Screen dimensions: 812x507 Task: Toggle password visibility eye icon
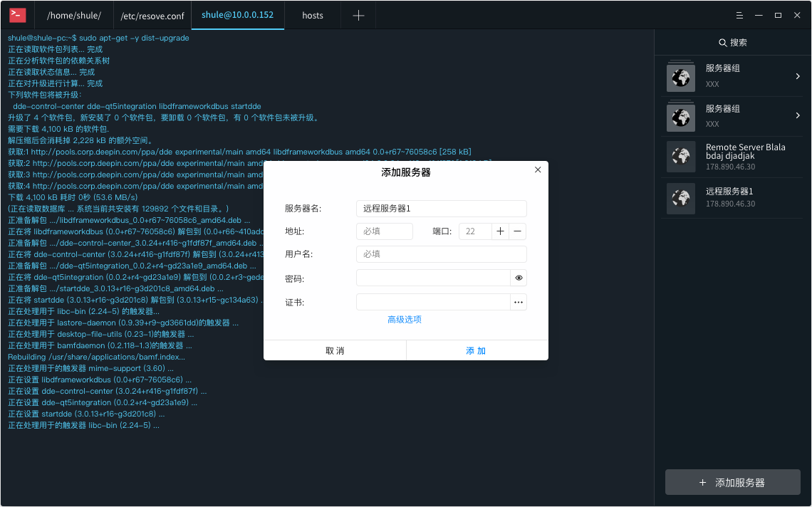pos(519,278)
